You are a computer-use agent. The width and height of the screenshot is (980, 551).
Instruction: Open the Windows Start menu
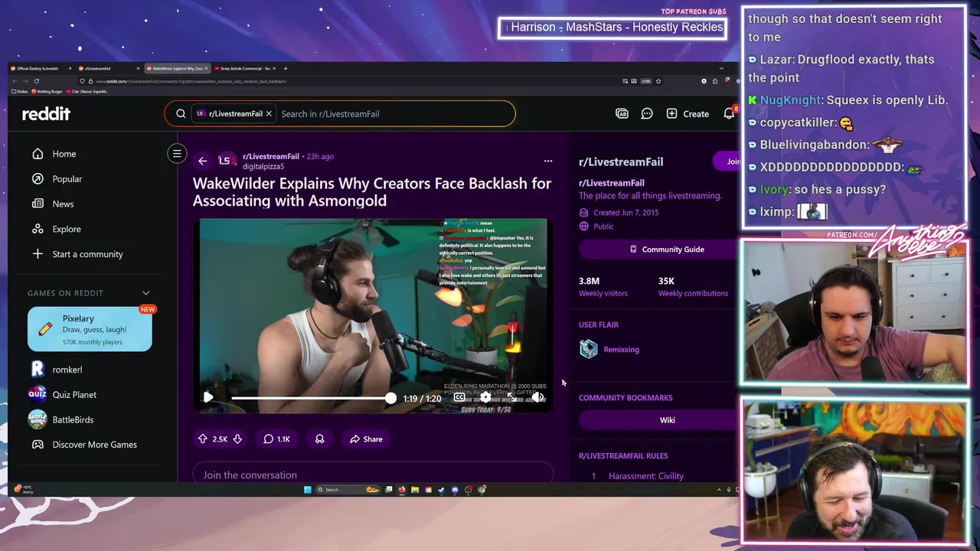point(308,490)
